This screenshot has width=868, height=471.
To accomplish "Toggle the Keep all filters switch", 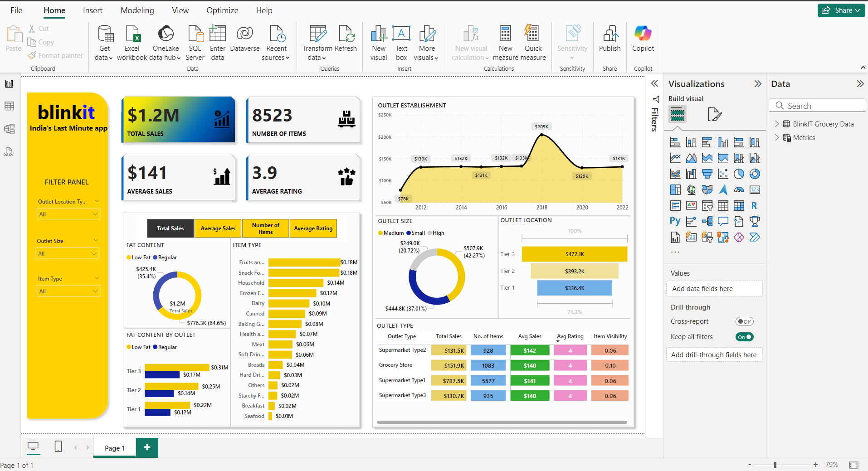I will pos(744,337).
